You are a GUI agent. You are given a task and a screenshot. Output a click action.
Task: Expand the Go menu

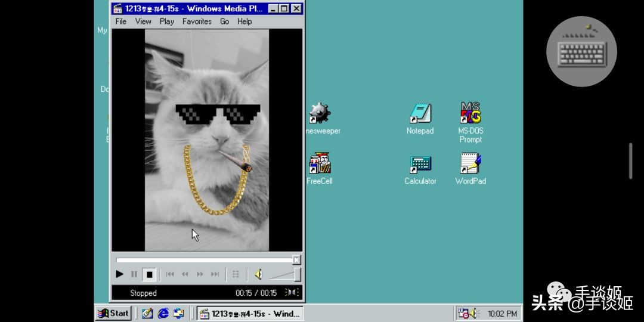[224, 21]
